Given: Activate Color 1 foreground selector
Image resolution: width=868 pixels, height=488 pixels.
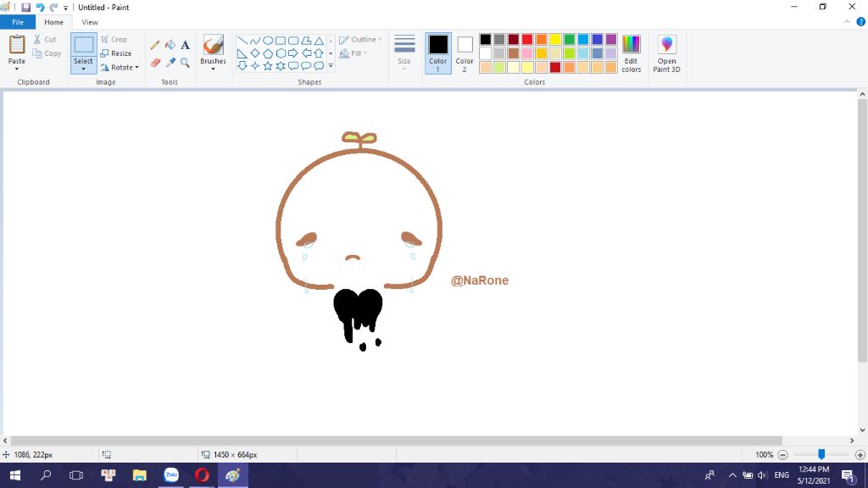Looking at the screenshot, I should coord(438,53).
